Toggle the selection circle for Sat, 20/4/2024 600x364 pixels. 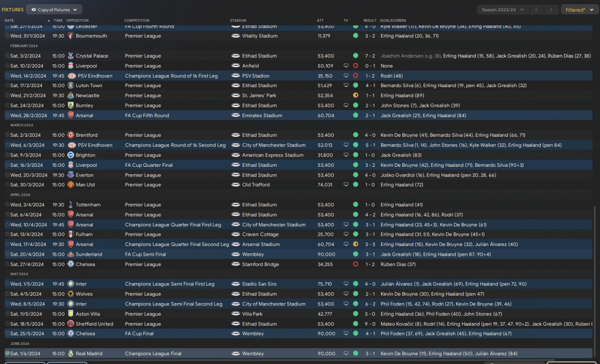[7, 254]
